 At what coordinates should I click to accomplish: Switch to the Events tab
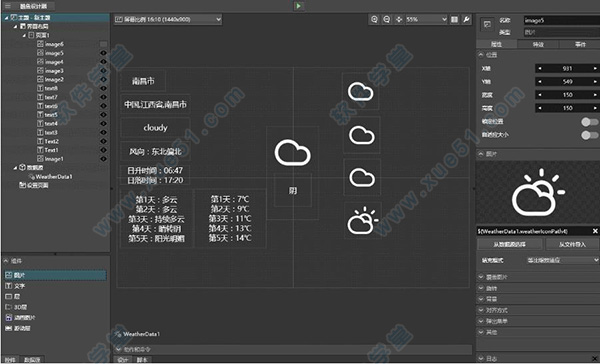point(580,44)
